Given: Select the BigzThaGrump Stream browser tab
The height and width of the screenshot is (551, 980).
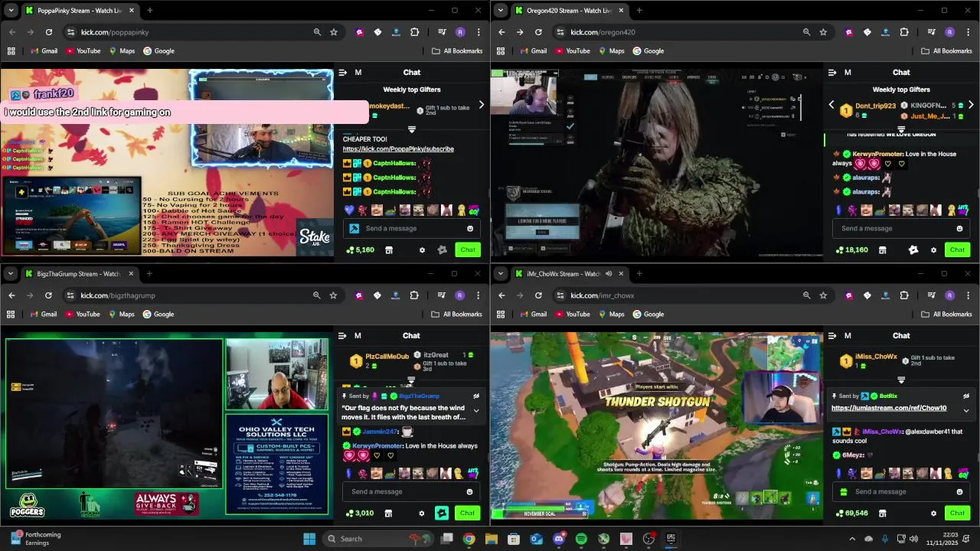Looking at the screenshot, I should [x=80, y=274].
